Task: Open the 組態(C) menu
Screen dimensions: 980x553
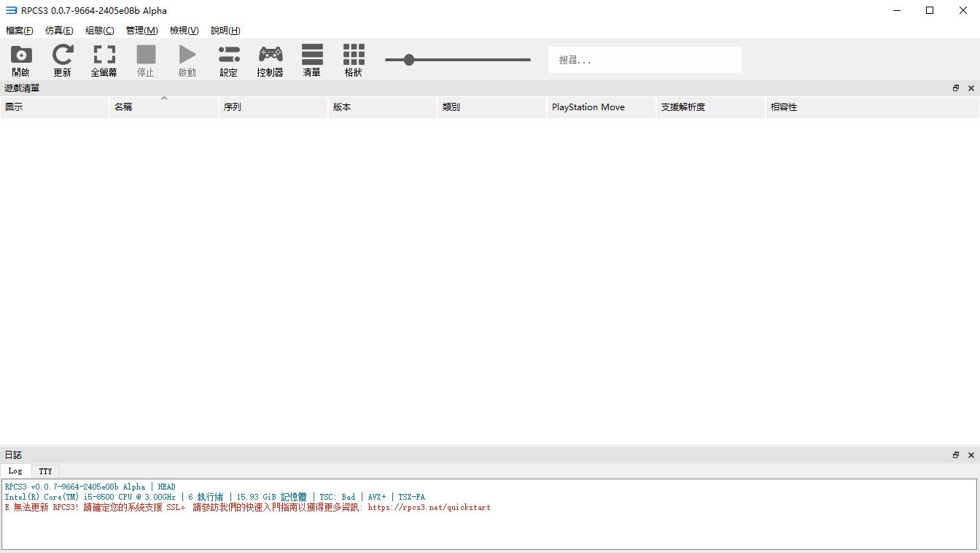Action: [x=100, y=30]
